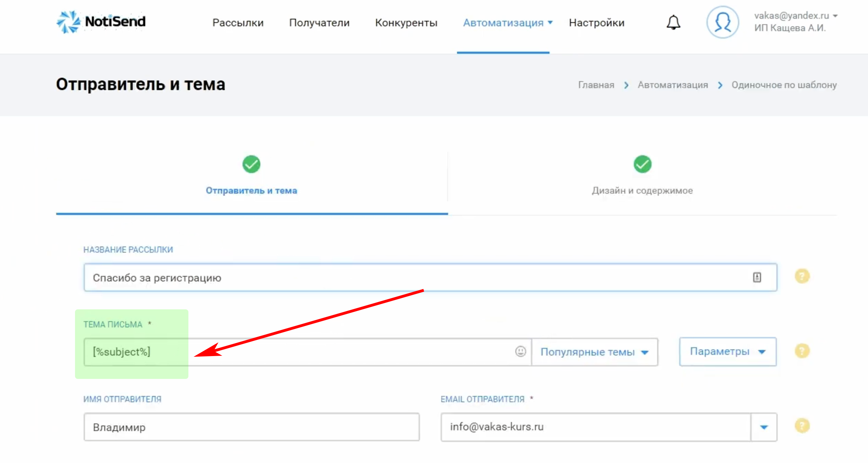Click help icon beside Параметры button
Viewport: 868px width, 463px height.
point(802,351)
